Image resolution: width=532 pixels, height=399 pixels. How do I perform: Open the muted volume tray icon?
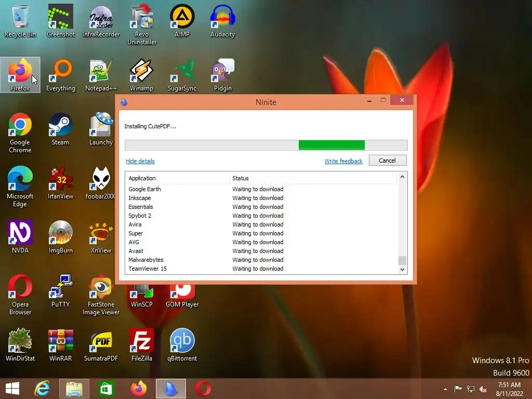pyautogui.click(x=483, y=389)
